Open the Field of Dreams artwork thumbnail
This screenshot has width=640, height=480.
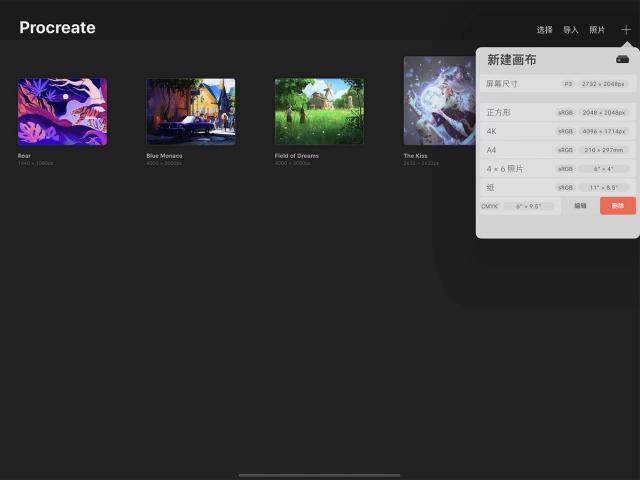(319, 111)
